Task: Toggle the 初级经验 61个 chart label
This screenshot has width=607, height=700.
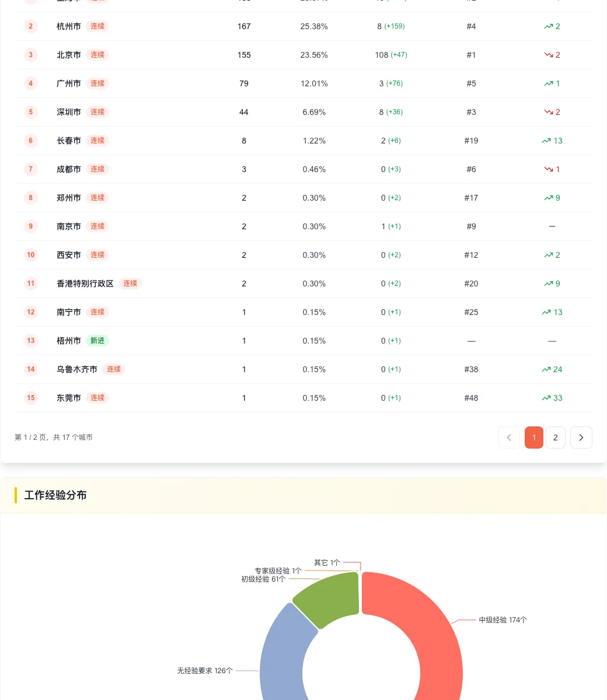Action: click(x=263, y=579)
